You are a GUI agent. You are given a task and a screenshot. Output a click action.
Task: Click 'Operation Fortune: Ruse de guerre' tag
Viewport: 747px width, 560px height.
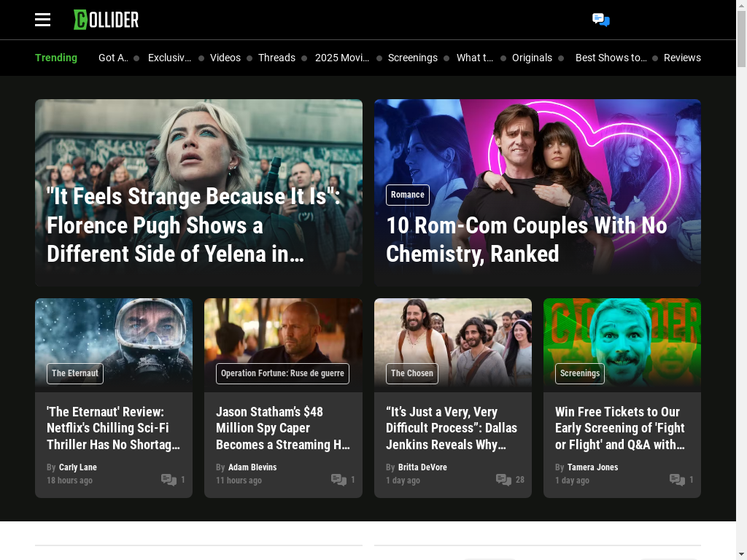pyautogui.click(x=282, y=373)
